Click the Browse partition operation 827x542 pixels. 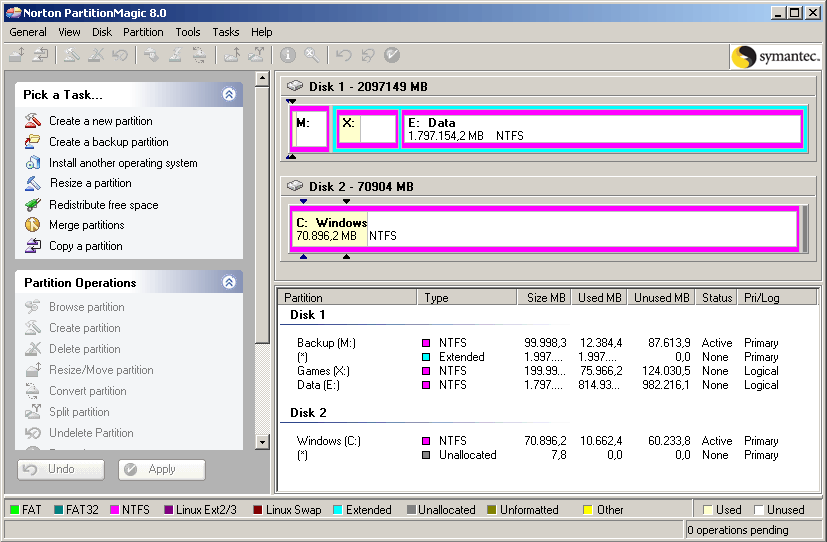(86, 307)
